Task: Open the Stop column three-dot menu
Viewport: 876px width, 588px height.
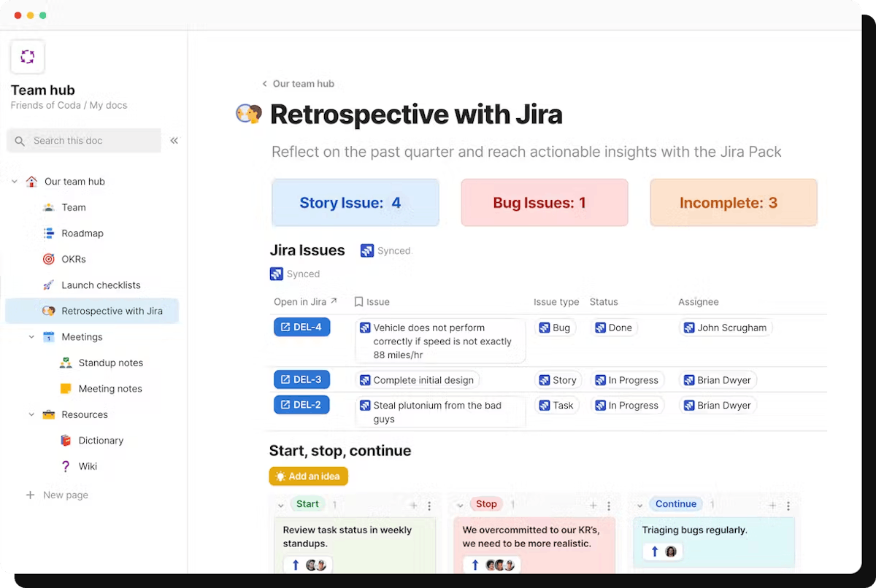Action: pyautogui.click(x=609, y=506)
